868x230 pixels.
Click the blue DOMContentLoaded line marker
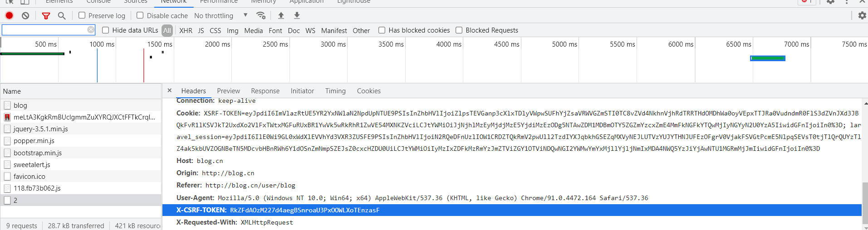point(97,65)
